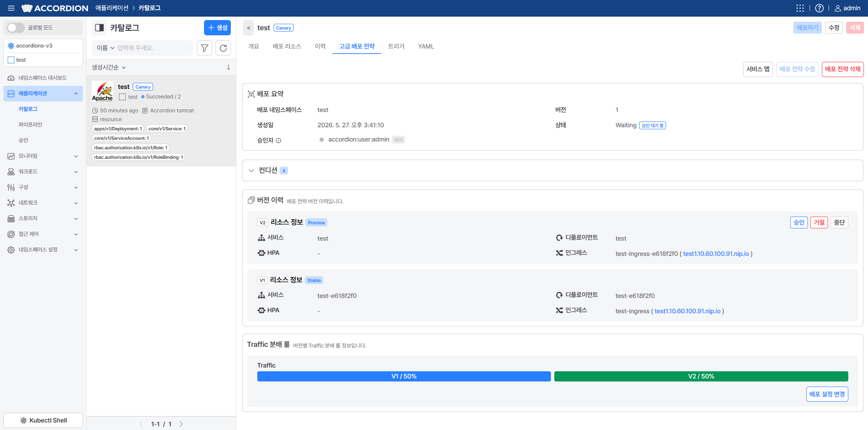Viewport: 868px width, 430px height.
Task: Expand the Storage sidebar menu
Action: [43, 218]
